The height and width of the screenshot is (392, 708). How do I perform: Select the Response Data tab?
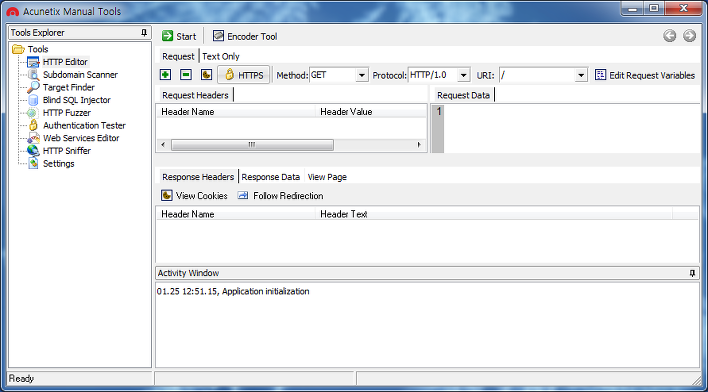[270, 177]
